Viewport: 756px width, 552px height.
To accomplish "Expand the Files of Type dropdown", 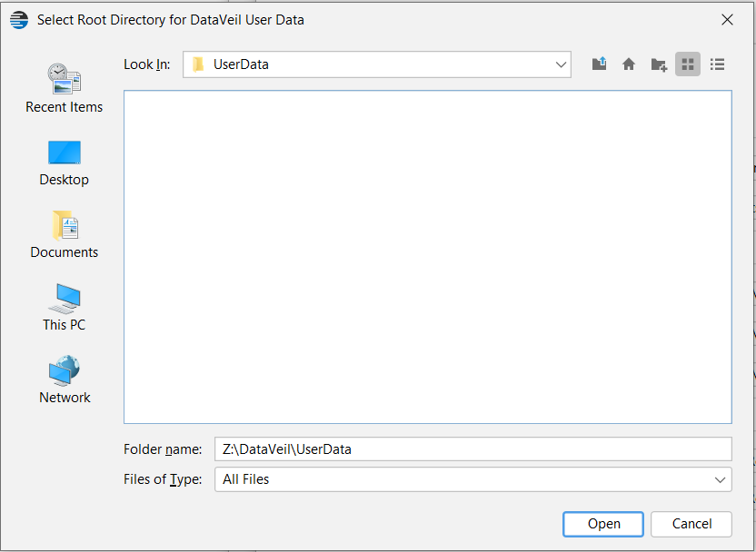I will tap(720, 479).
